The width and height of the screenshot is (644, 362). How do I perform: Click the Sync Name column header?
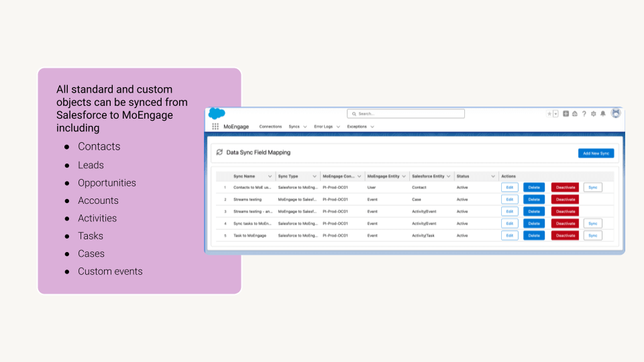[x=244, y=176]
